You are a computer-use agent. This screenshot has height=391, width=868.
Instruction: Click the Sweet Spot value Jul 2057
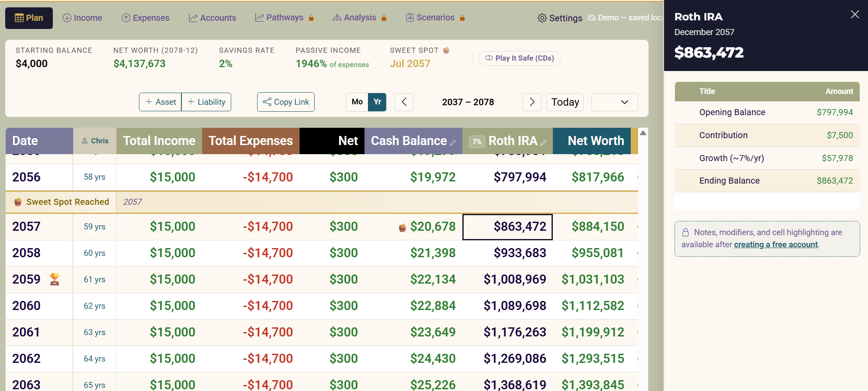point(410,64)
